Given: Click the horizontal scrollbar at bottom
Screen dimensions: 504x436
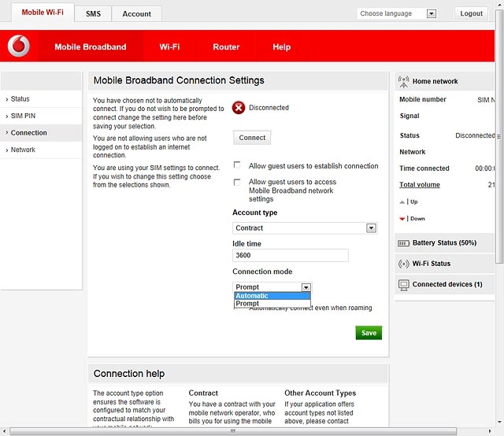Looking at the screenshot, I should [233, 431].
